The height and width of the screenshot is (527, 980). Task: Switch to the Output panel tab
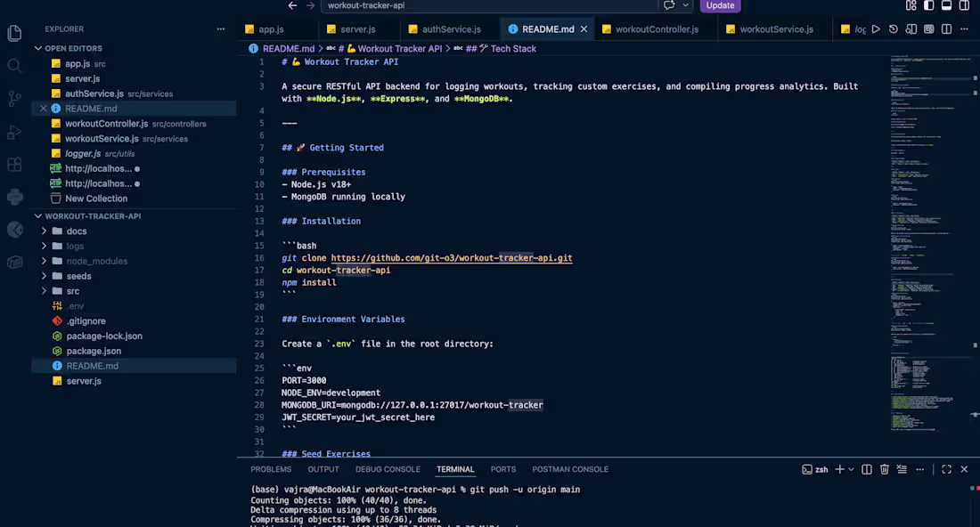(323, 469)
